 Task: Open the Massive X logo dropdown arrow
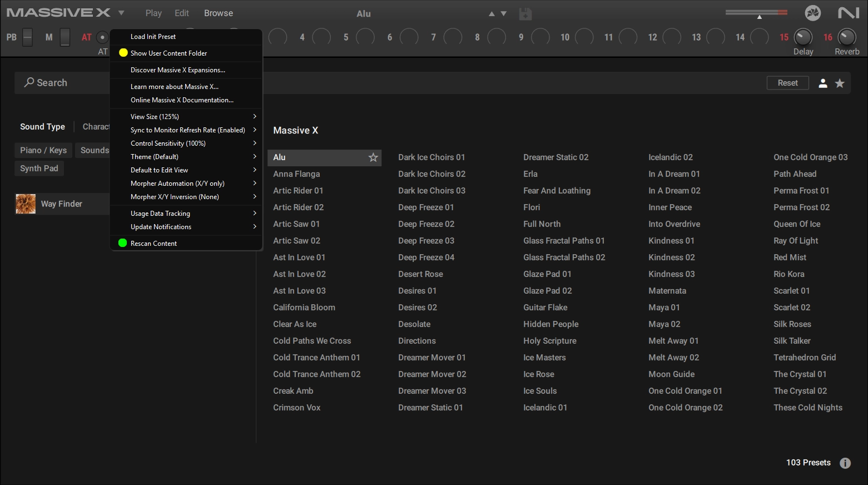pyautogui.click(x=121, y=13)
